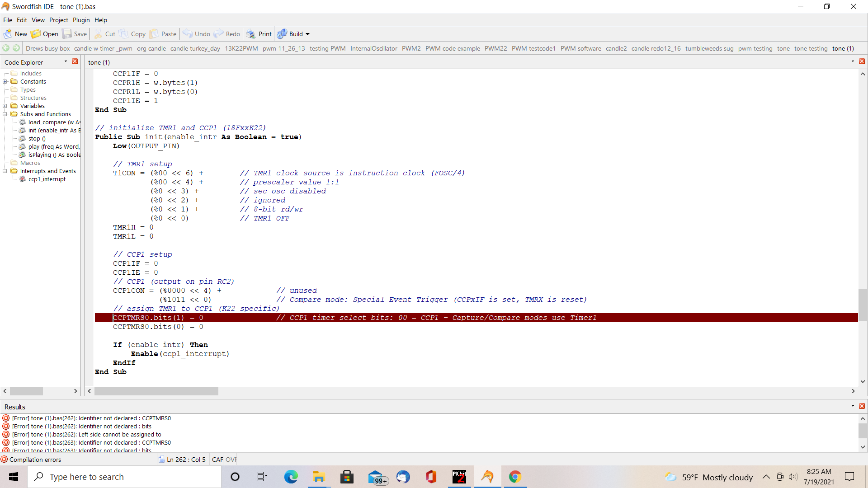Switch to tone testing tab

pyautogui.click(x=811, y=48)
